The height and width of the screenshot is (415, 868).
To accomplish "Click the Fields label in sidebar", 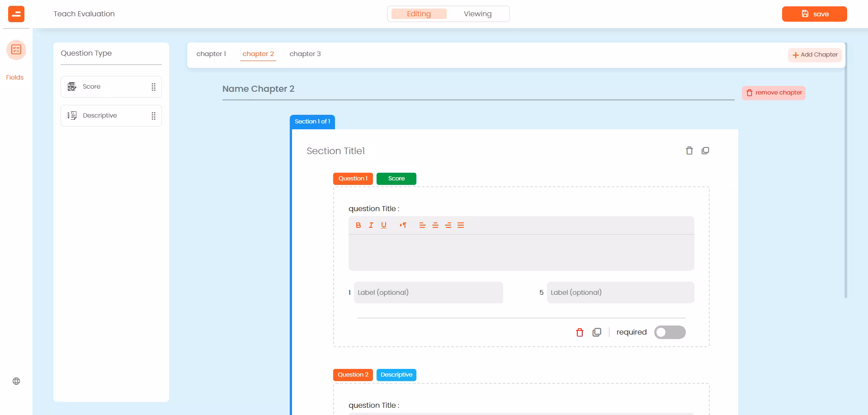I will 15,77.
